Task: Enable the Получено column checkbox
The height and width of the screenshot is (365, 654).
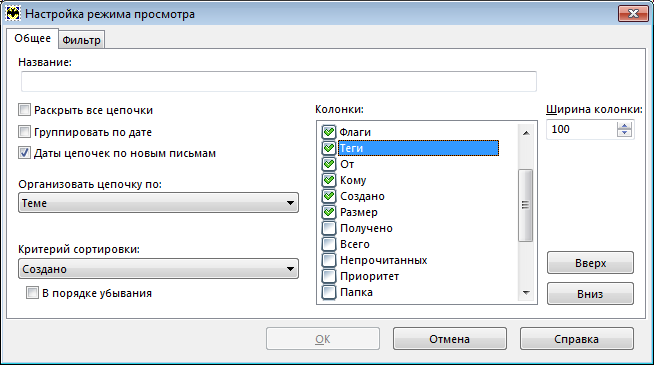Action: (x=329, y=228)
